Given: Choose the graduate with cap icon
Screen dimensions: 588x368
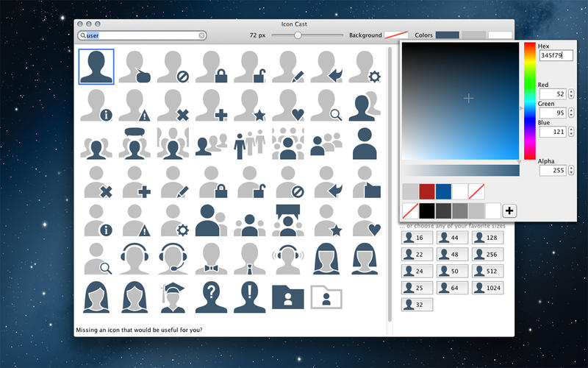Looking at the screenshot, I should (173, 297).
